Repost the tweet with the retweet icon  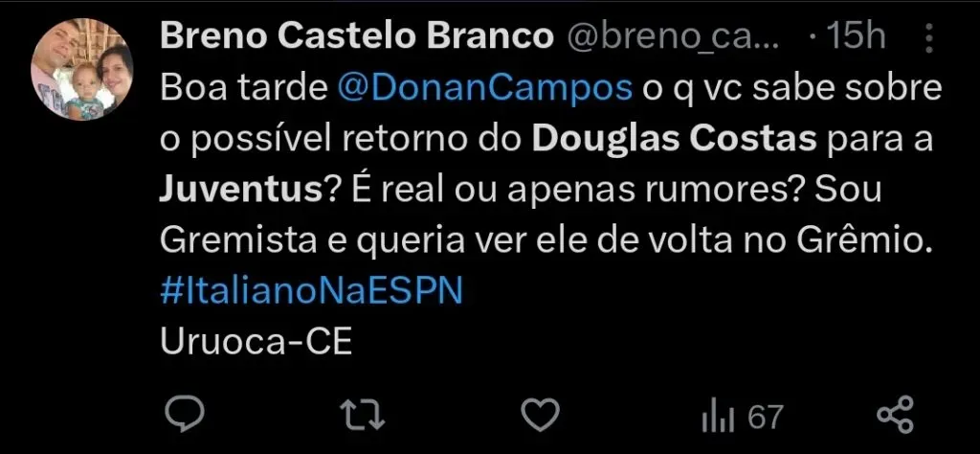(364, 416)
